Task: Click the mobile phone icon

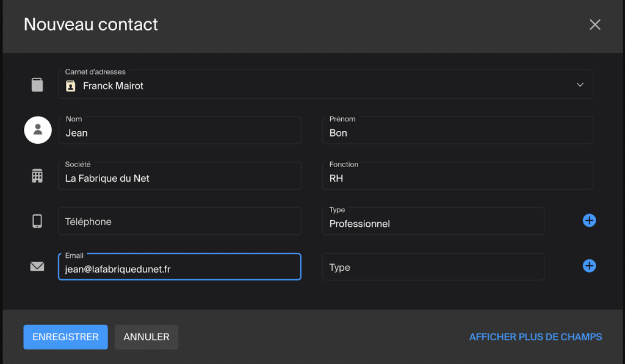Action: pos(37,221)
